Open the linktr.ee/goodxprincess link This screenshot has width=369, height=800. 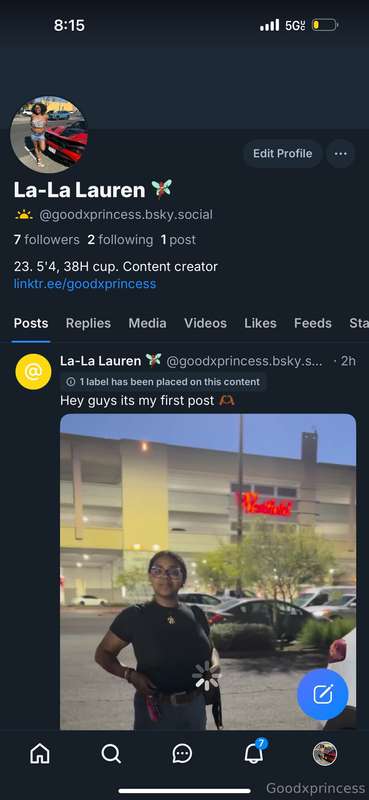[85, 284]
